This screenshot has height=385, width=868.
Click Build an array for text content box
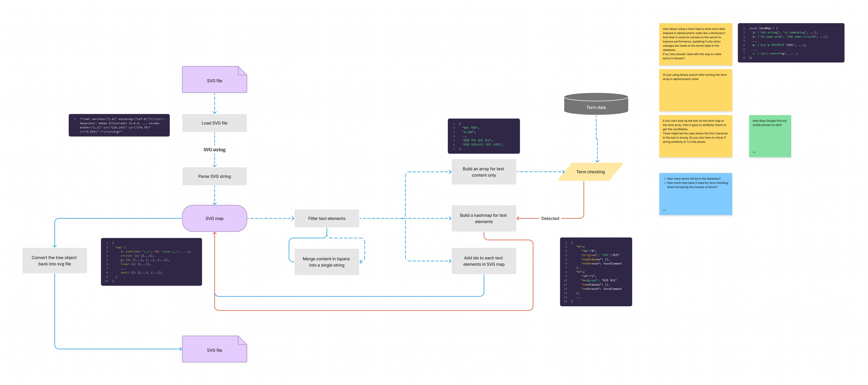pos(484,172)
